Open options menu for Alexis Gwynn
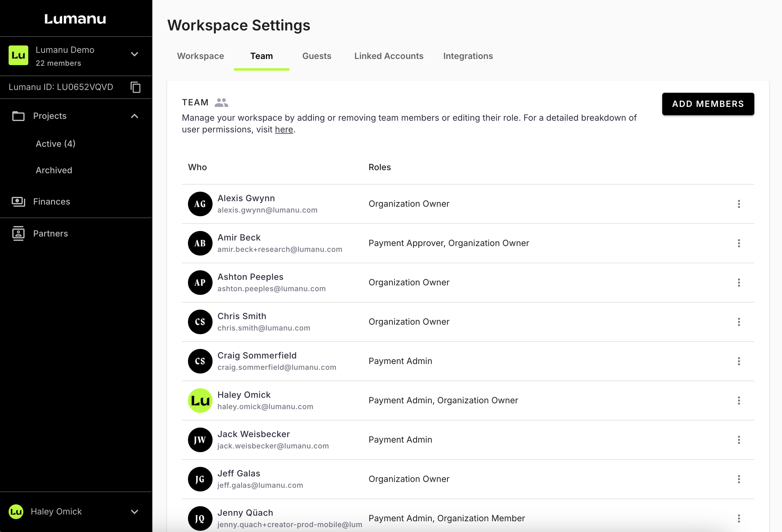782x532 pixels. tap(739, 204)
